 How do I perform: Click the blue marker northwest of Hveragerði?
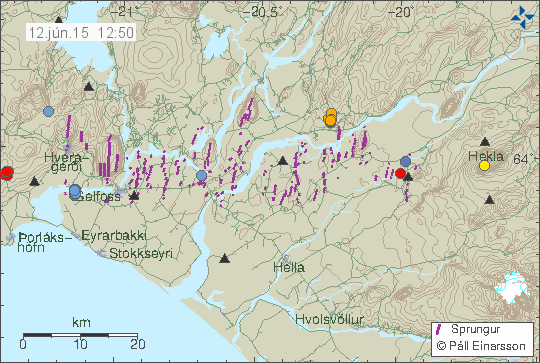tap(49, 112)
